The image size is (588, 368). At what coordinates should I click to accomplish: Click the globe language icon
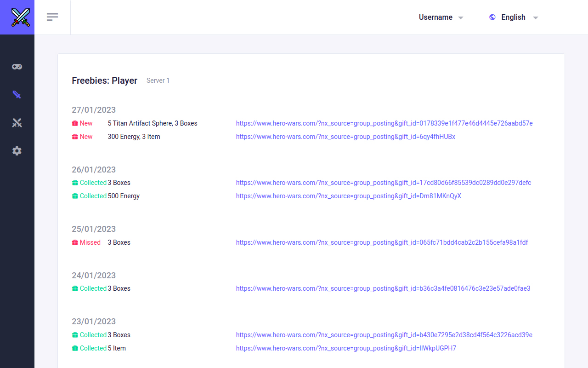pos(492,17)
